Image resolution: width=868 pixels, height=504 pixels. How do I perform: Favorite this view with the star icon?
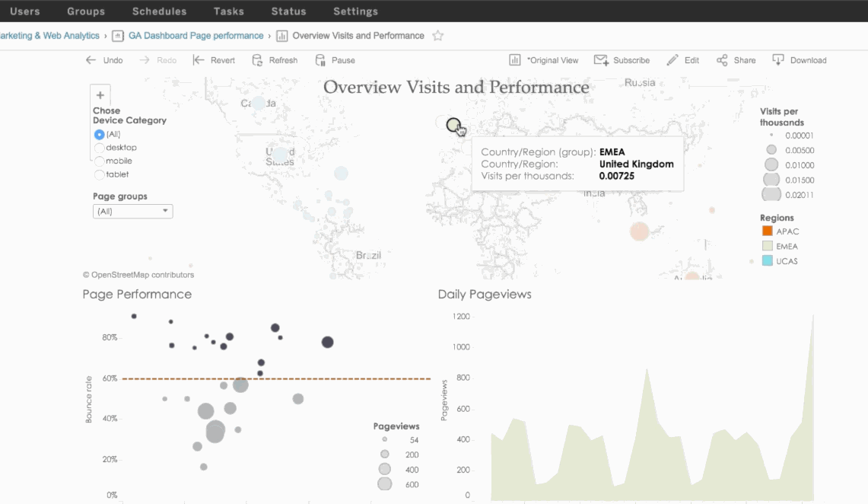tap(438, 36)
